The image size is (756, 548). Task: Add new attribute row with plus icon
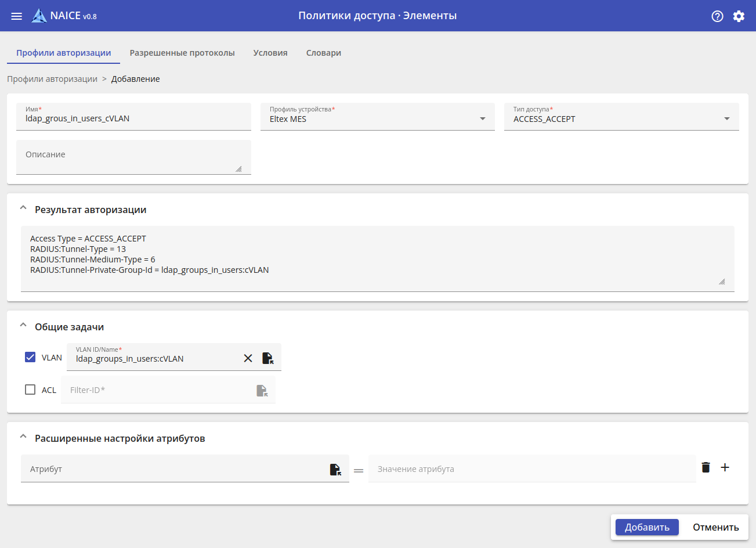pos(725,467)
